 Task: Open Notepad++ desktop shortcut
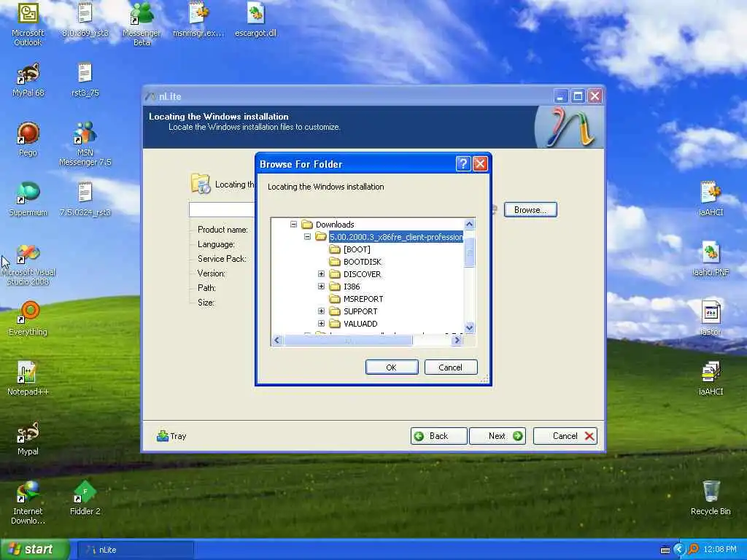pos(28,379)
